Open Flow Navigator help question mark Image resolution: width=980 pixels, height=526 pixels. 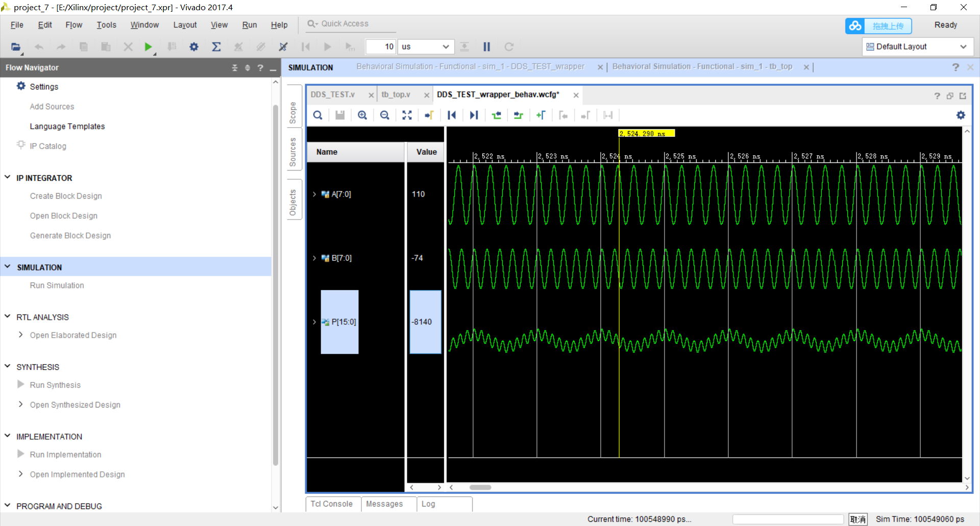260,68
